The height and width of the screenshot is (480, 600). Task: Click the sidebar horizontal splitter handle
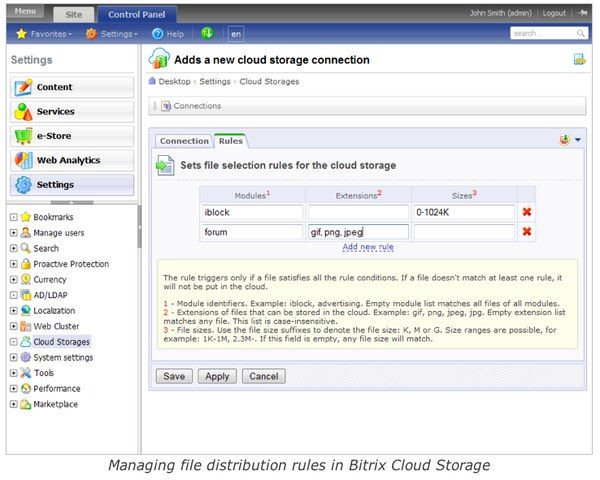coord(72,202)
